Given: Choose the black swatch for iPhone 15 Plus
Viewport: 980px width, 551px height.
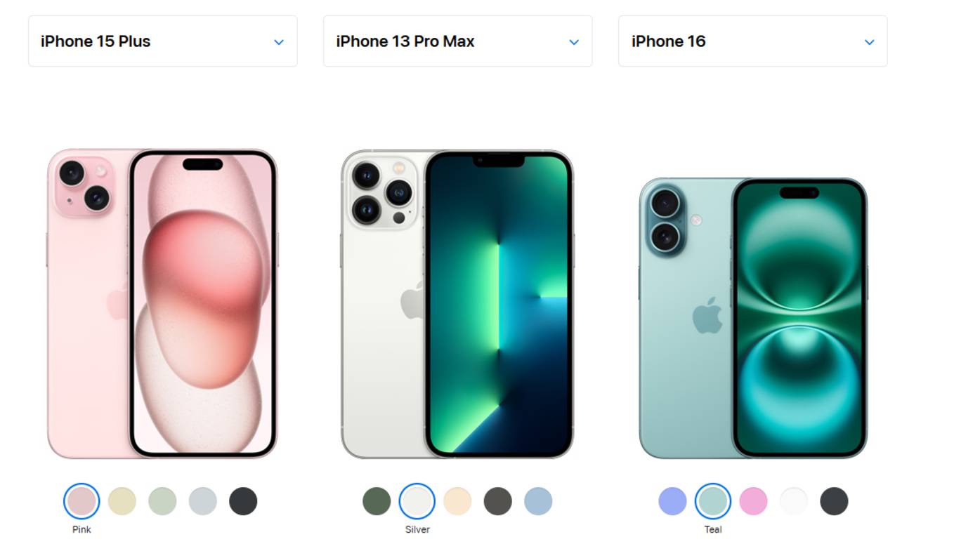Looking at the screenshot, I should (243, 501).
